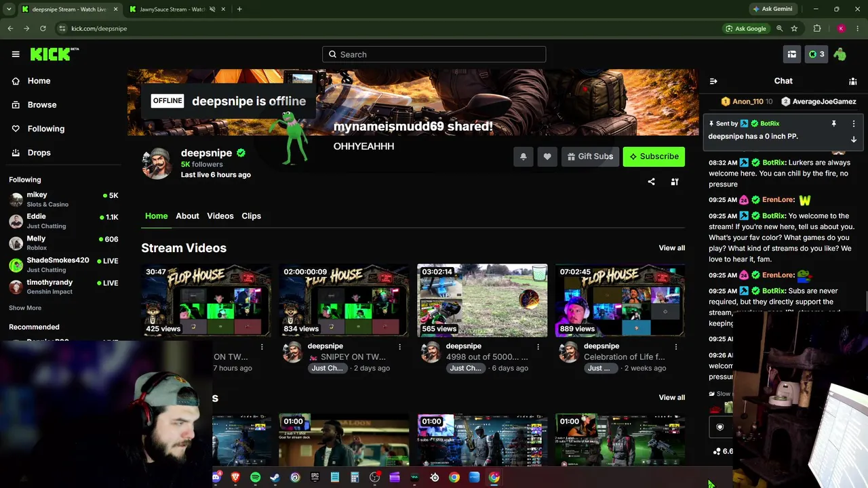Open pinned message three-dot options
The image size is (868, 488).
pos(854,123)
